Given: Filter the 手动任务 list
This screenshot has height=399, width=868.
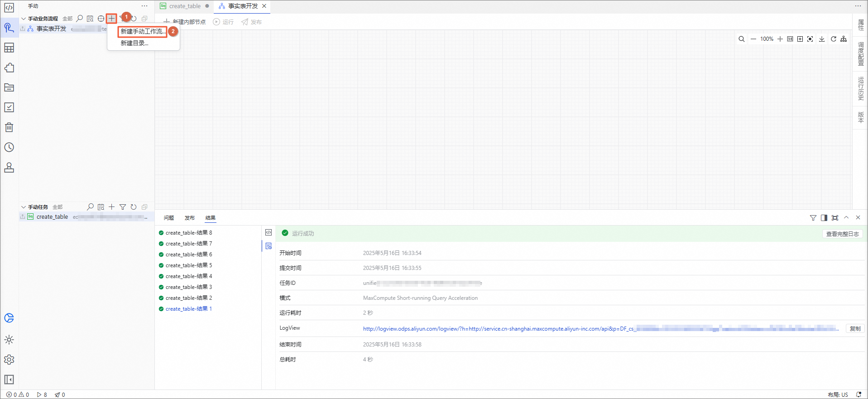Looking at the screenshot, I should [123, 207].
